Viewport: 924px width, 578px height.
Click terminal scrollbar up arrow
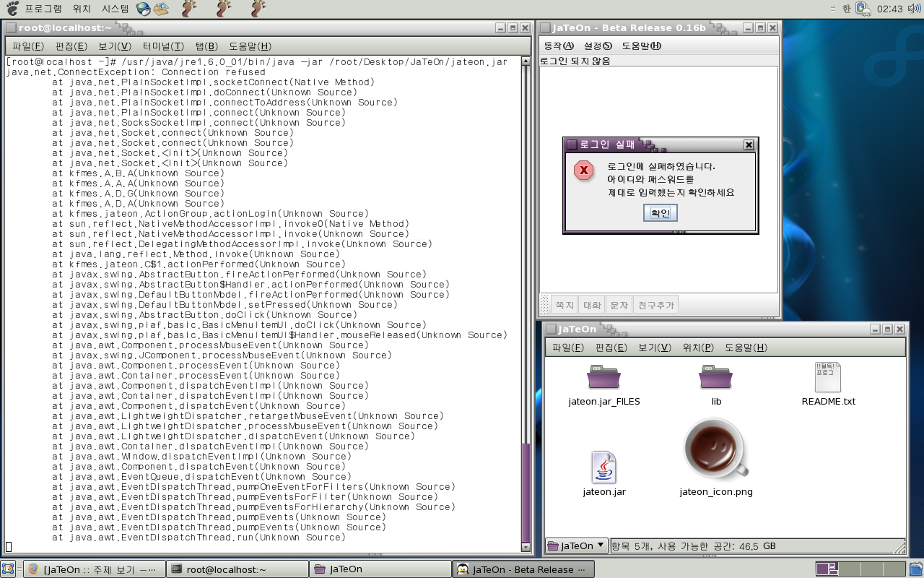point(526,61)
